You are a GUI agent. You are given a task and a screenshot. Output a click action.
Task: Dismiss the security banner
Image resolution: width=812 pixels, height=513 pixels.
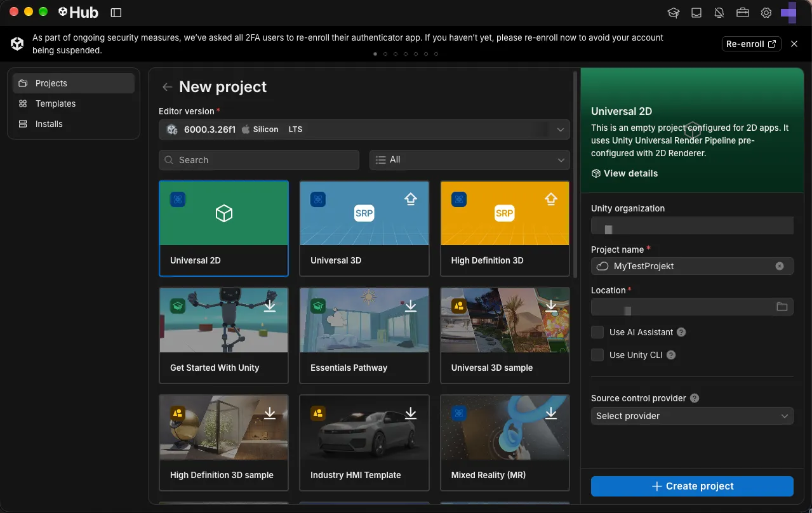pyautogui.click(x=794, y=44)
